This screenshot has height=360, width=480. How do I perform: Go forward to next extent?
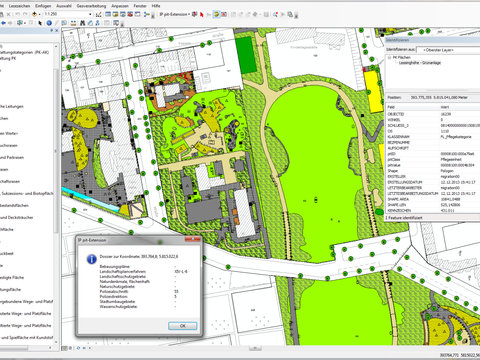pyautogui.click(x=10, y=23)
